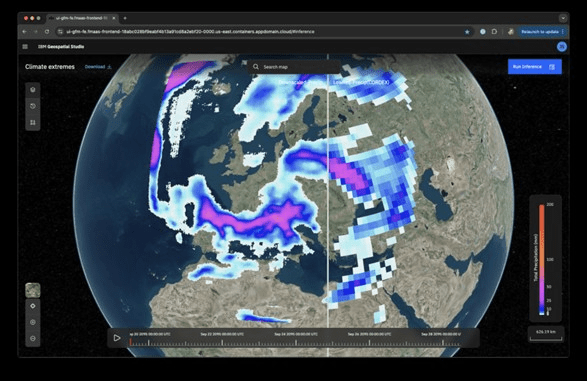Click the vertical split comparison divider on the map
Screen dimensions: 587x381
coord(328,205)
